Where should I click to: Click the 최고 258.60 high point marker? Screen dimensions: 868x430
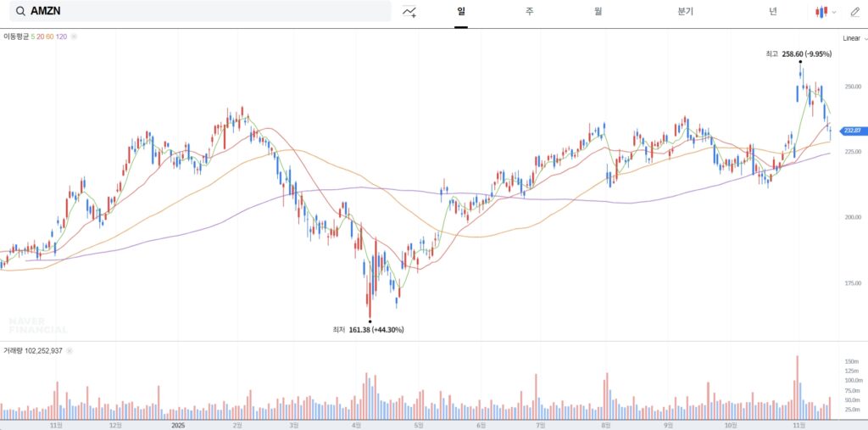click(800, 61)
